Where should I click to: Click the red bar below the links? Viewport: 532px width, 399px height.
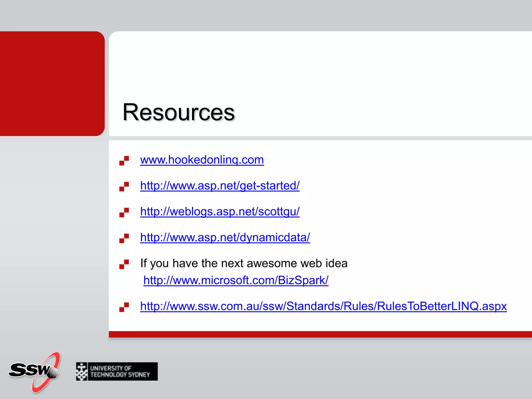pyautogui.click(x=320, y=334)
